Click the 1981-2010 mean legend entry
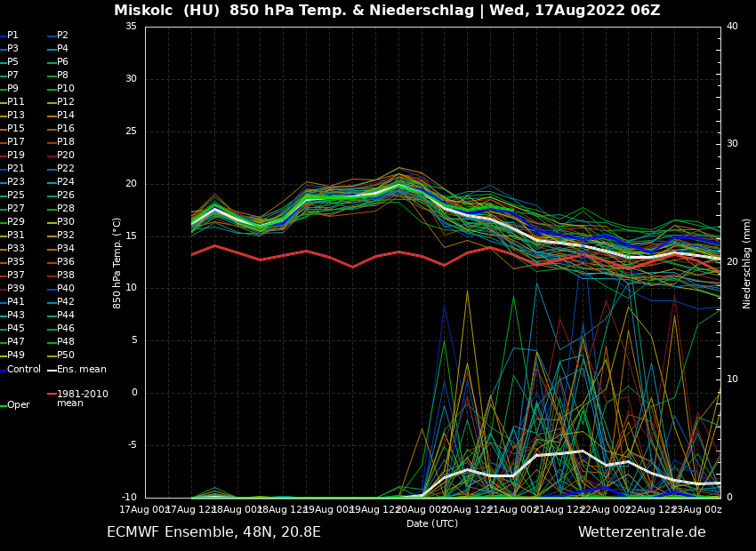 click(x=82, y=398)
